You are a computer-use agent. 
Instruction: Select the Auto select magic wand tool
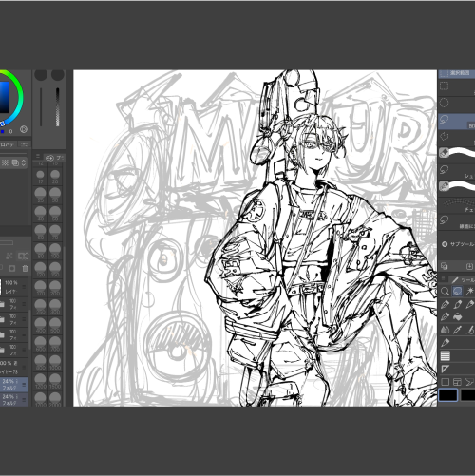469,291
